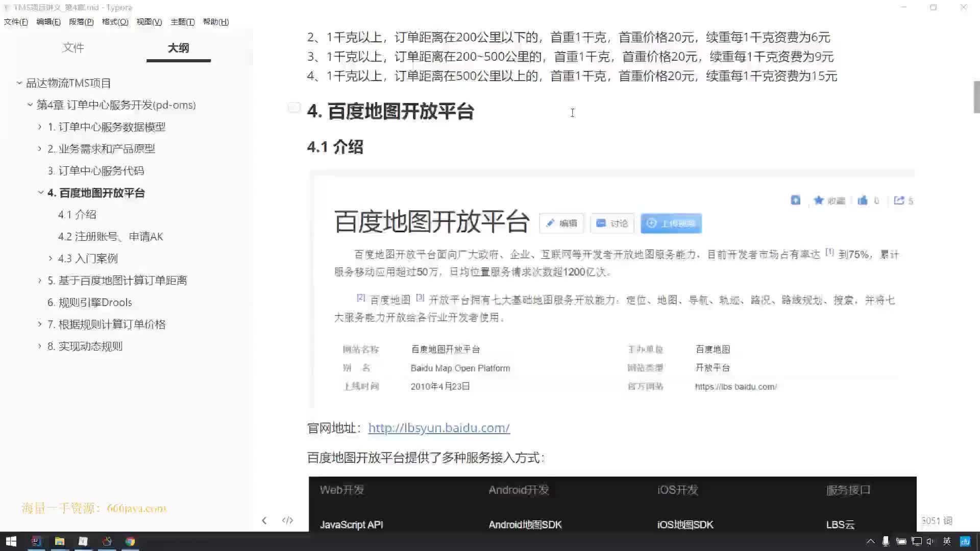Open Chrome from the taskbar

130,541
